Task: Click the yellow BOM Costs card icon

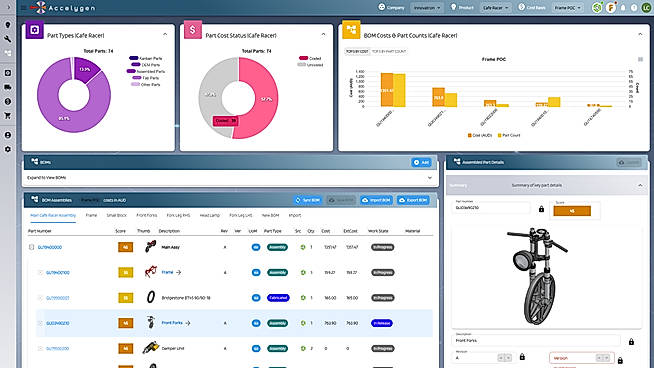Action: 351,30
